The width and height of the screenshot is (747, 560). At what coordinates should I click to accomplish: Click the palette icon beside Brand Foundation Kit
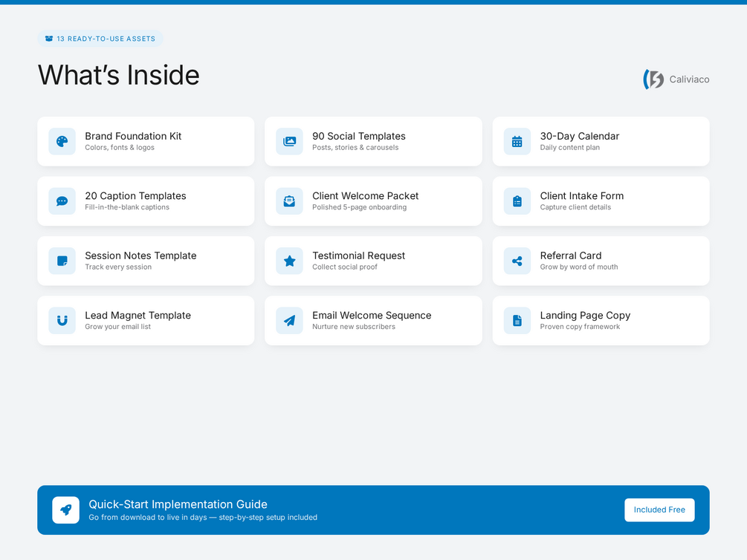tap(62, 141)
